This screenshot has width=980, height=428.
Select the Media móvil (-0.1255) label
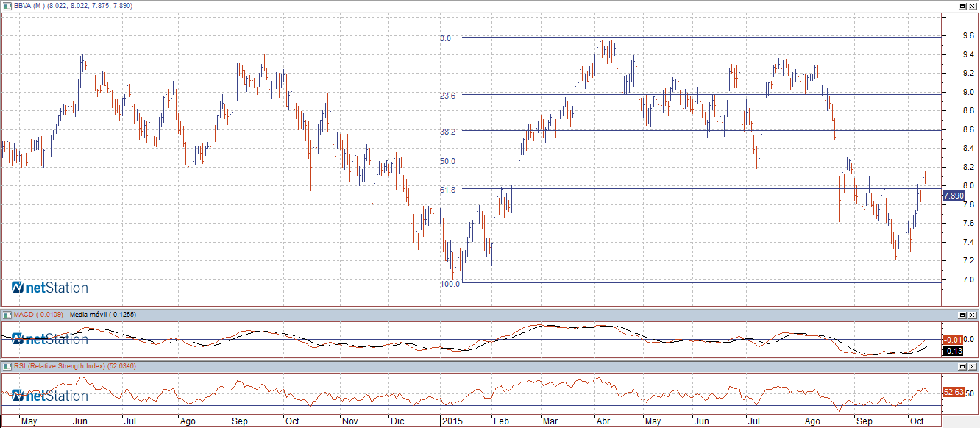pos(103,315)
